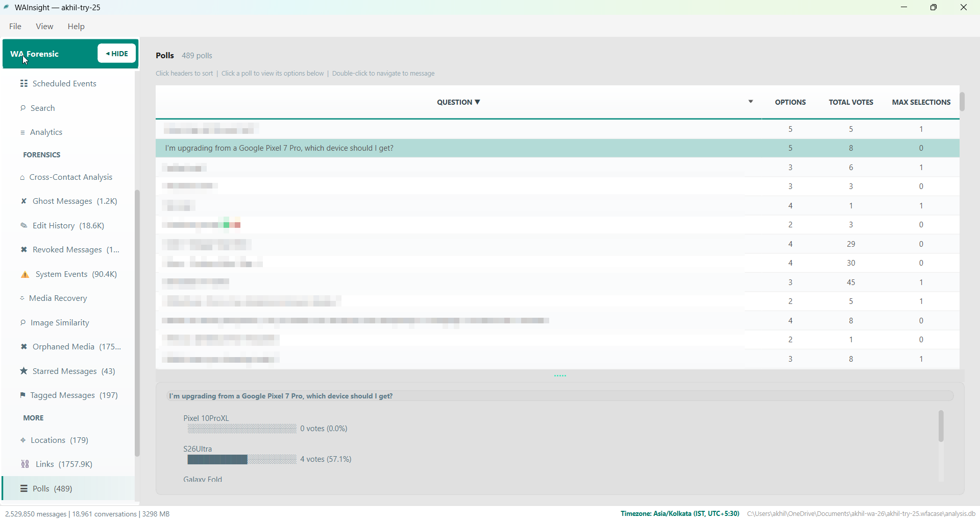980x519 pixels.
Task: Click the messages and conversations status text
Action: pos(88,514)
